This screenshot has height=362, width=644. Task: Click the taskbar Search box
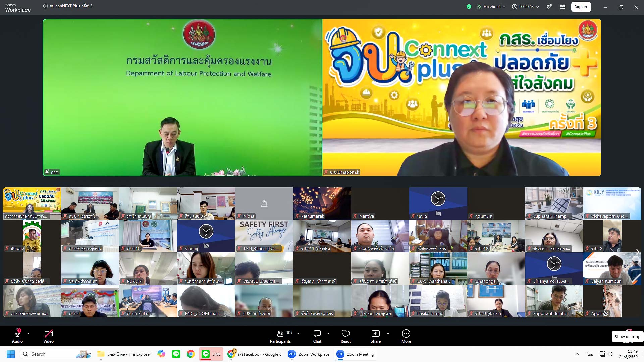point(56,354)
